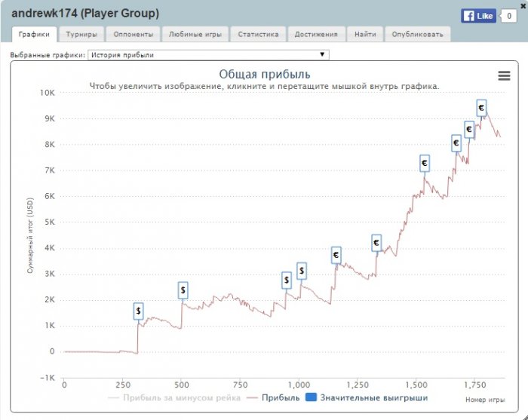This screenshot has height=420, width=528.
Task: Click the topmost euro marker above 9K
Action: 481,108
